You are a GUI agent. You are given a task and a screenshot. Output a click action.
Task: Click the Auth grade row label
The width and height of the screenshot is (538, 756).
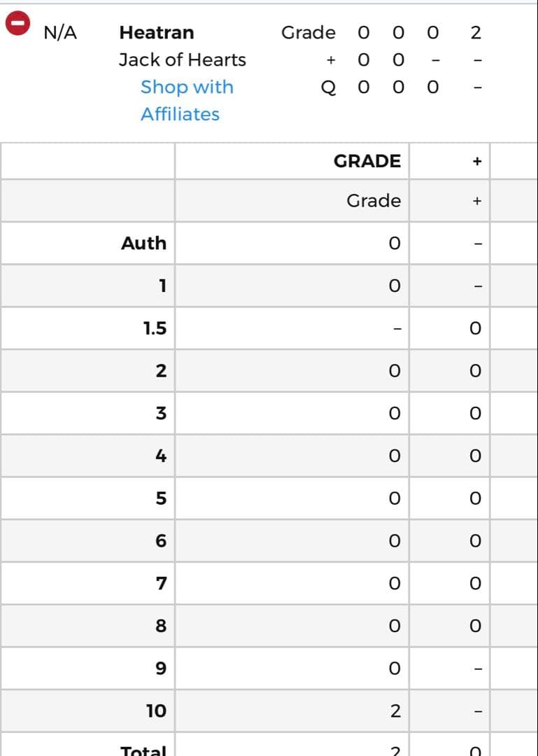(x=143, y=243)
